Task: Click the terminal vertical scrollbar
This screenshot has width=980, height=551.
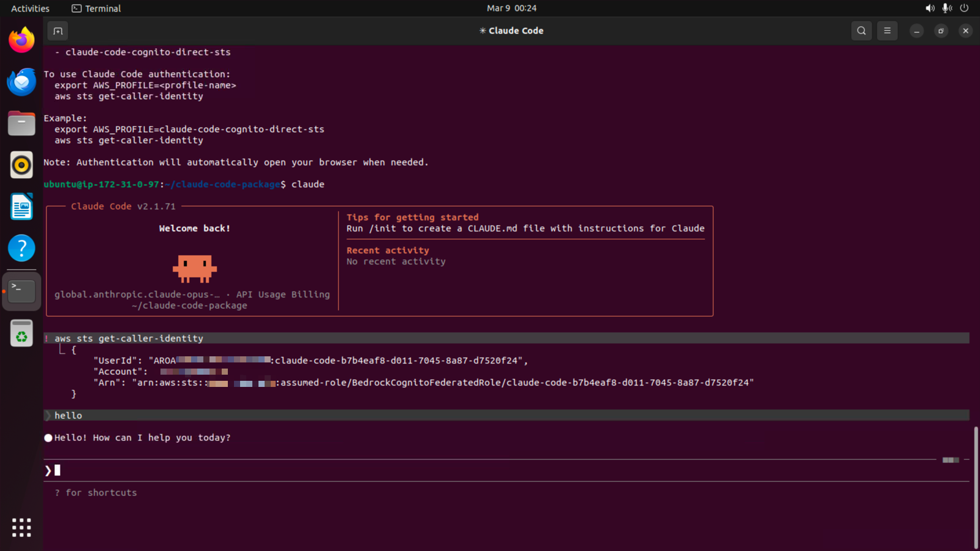Action: click(975, 487)
